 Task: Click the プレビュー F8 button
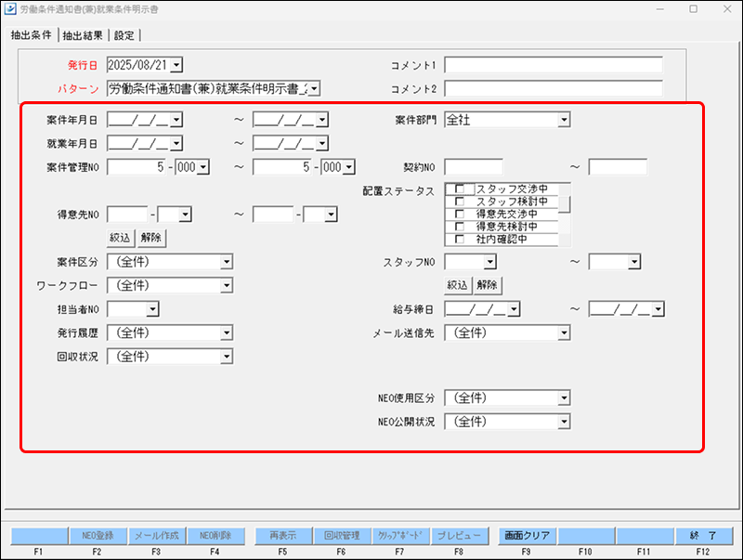[459, 536]
